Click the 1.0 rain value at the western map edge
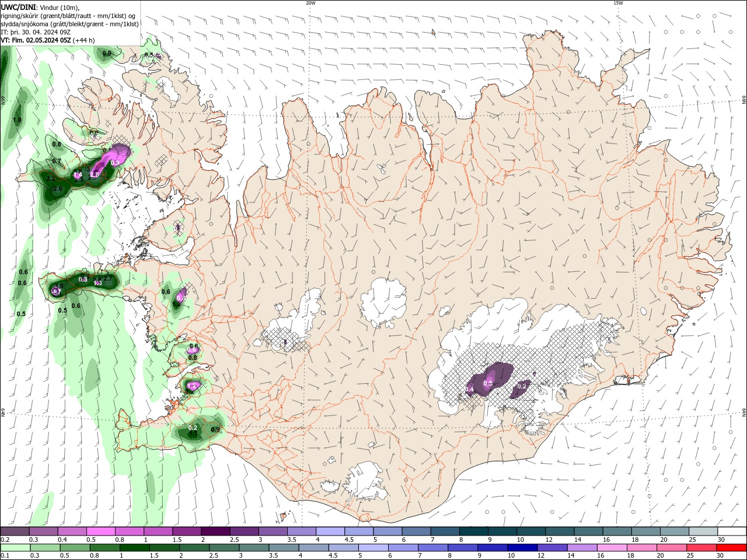Screen dimensions: 747x560 click(17, 120)
